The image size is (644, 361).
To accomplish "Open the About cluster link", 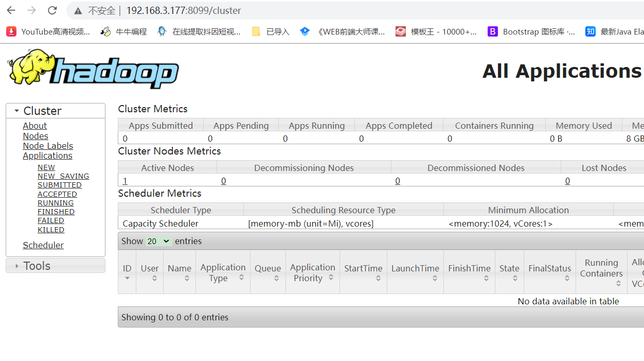I will 34,126.
